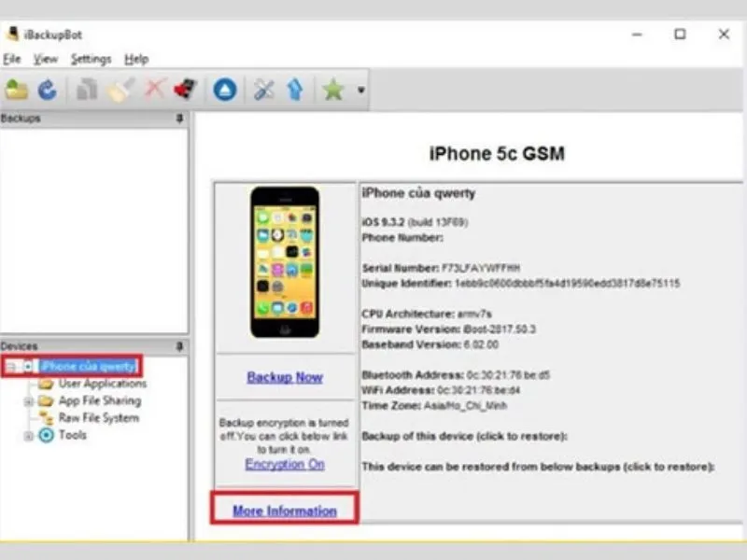The height and width of the screenshot is (560, 747).
Task: Select User Applications tree item
Action: [x=103, y=384]
